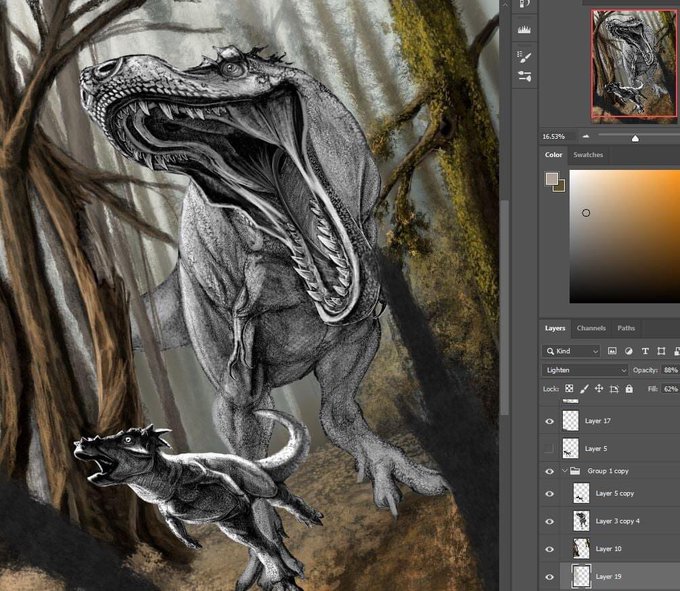Hide the Group 1 copy group

click(x=549, y=471)
